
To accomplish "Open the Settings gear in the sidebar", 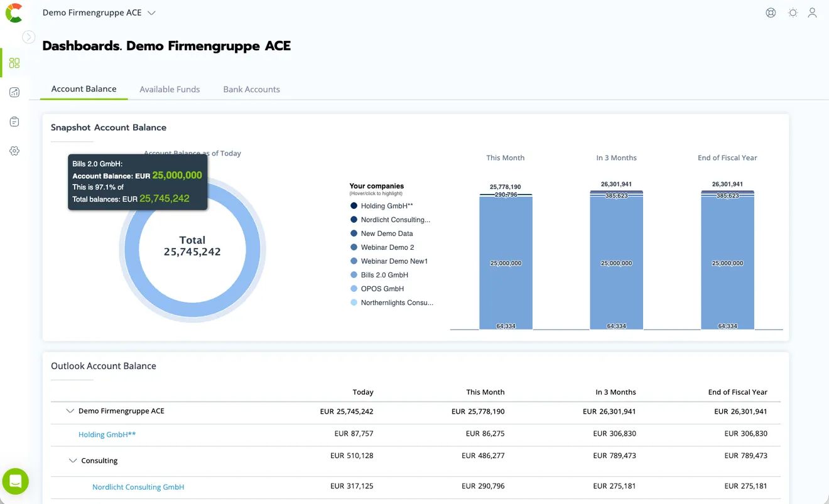I will (x=14, y=151).
